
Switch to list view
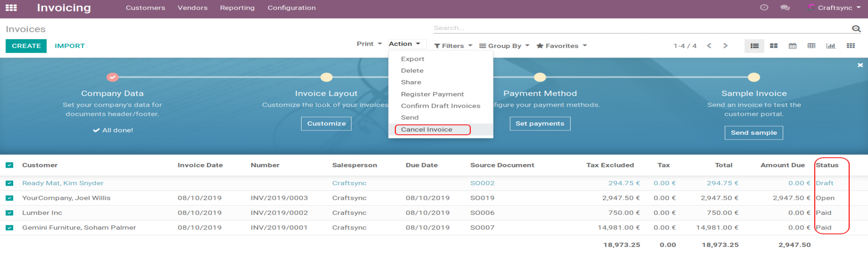click(x=754, y=46)
